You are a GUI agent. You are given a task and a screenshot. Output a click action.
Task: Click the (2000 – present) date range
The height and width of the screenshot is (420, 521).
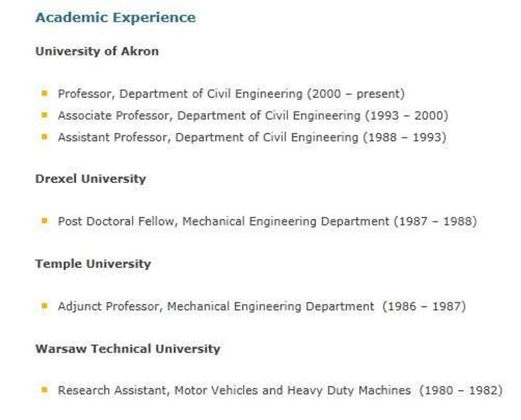tap(356, 94)
